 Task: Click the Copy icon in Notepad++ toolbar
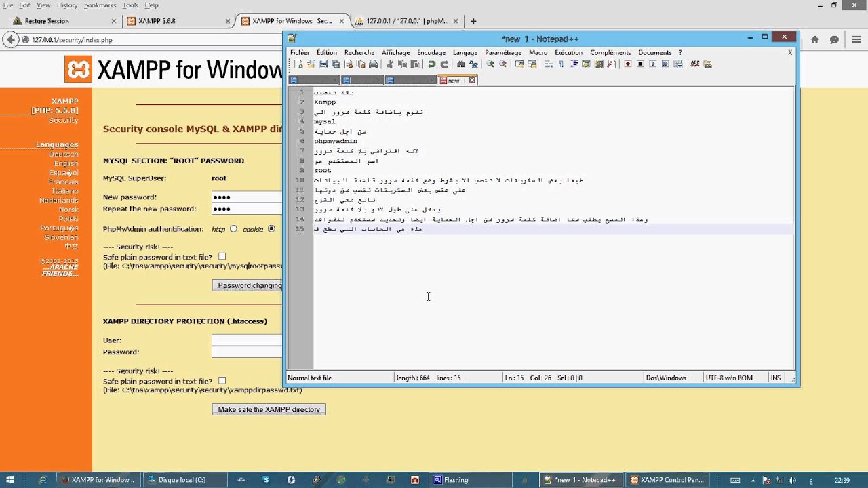[402, 64]
